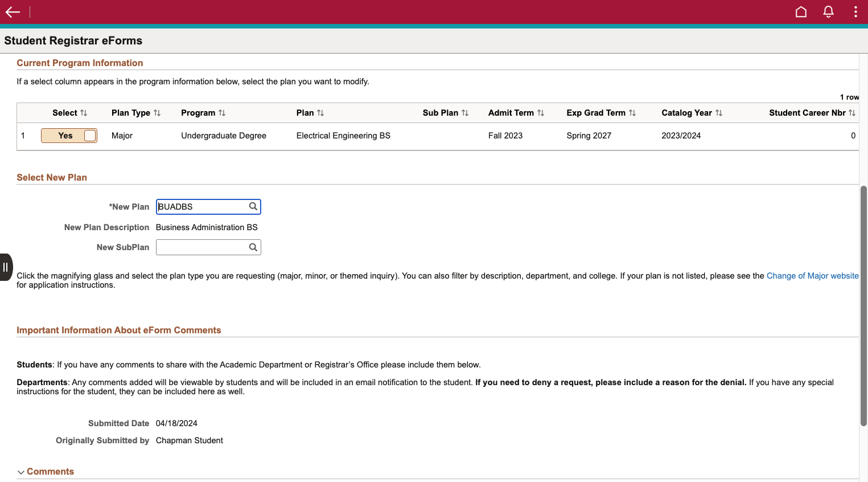
Task: Sort by the Admit Term column
Action: [516, 113]
